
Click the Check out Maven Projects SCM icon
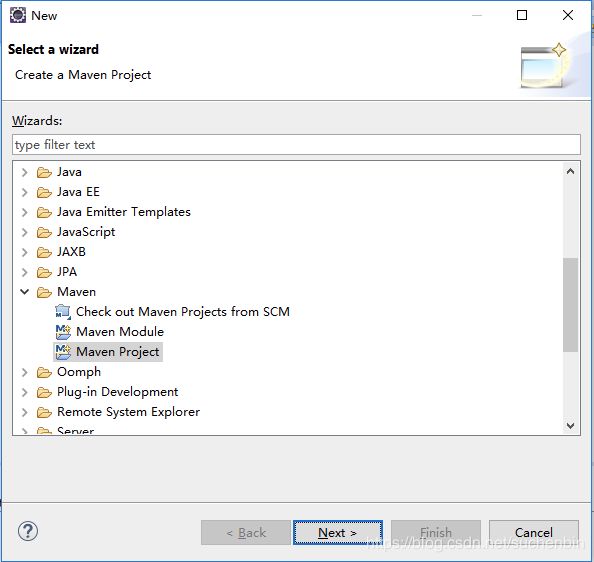point(63,312)
